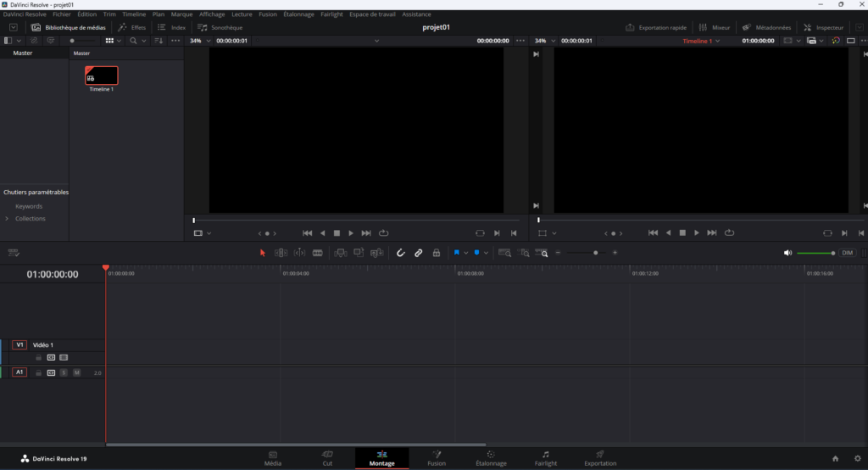Switch to the Fusion page tab
Viewport: 868px width, 470px height.
[437, 458]
